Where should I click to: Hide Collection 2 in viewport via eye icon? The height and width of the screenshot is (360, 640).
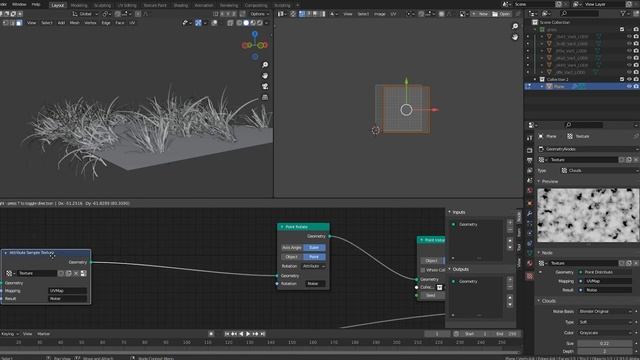click(x=629, y=79)
